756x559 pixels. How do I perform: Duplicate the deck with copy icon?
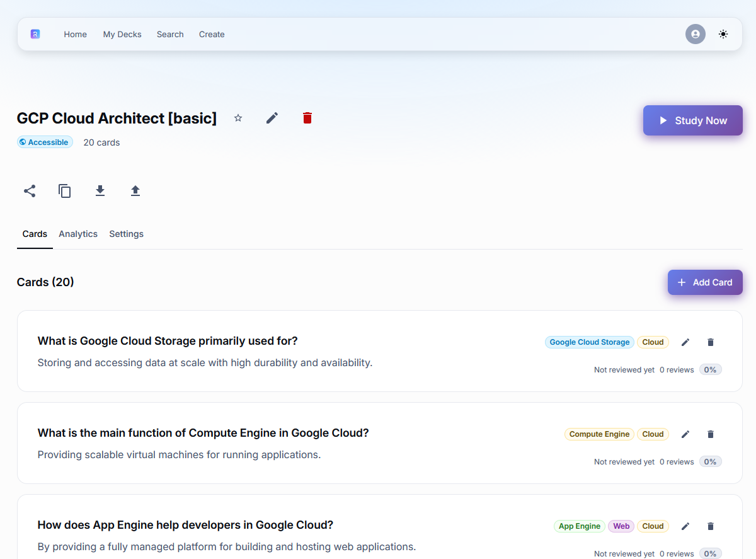point(65,191)
